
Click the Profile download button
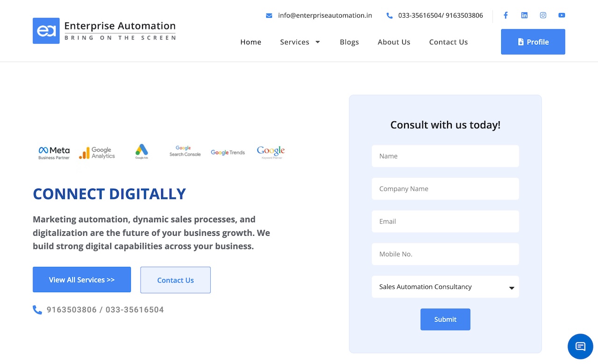533,42
